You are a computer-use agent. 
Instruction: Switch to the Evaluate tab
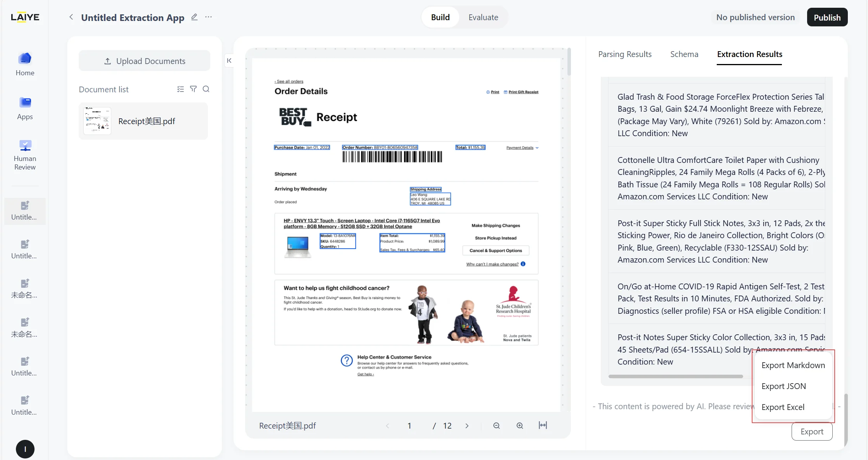483,17
